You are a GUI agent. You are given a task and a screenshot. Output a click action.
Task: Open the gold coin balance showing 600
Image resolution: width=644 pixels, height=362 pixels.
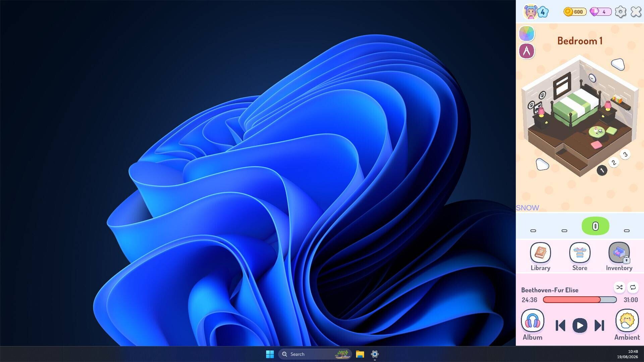pyautogui.click(x=575, y=12)
